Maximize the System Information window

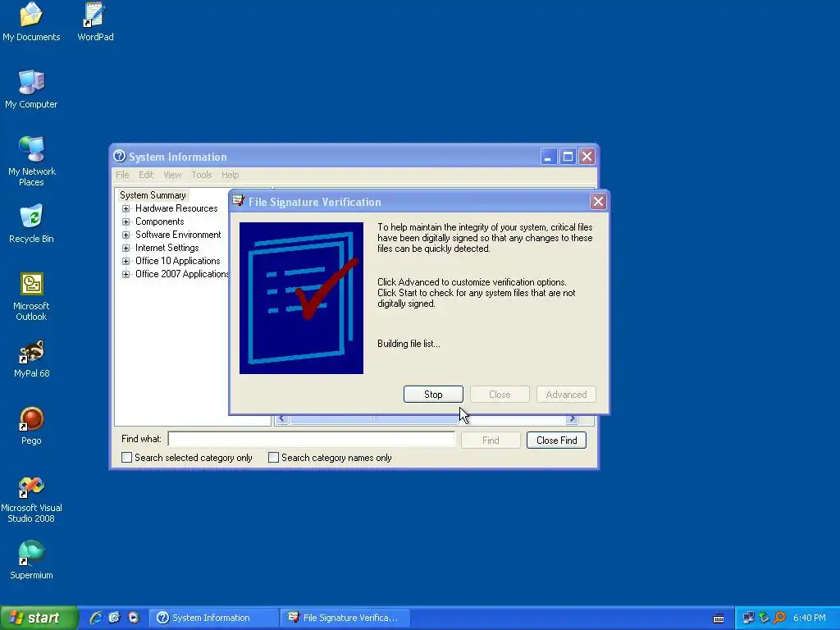568,157
